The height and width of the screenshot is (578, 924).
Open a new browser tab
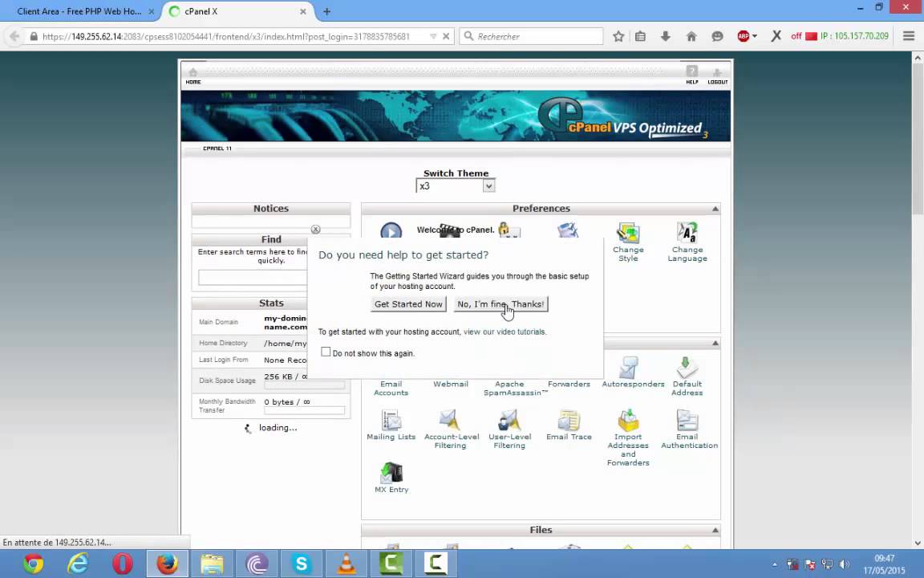[x=326, y=11]
